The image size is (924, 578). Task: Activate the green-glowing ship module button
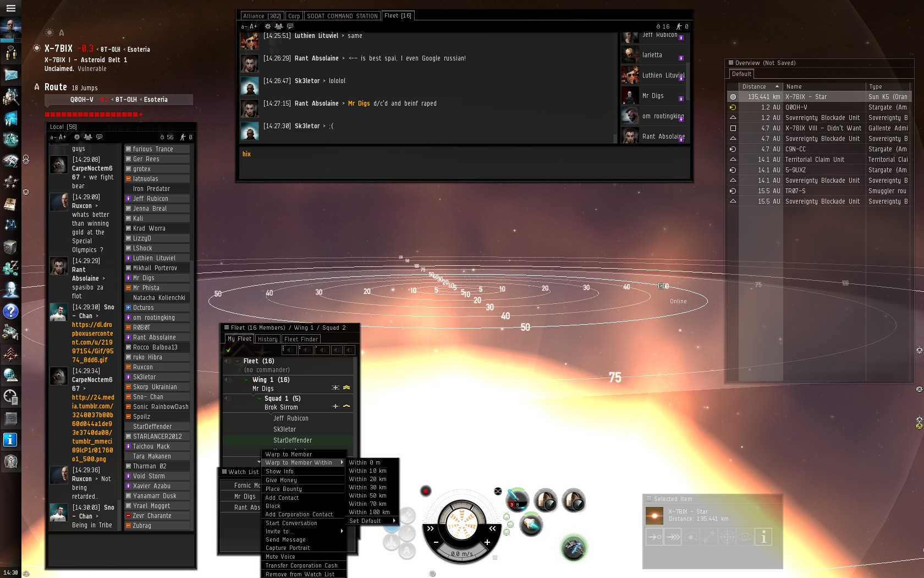574,548
